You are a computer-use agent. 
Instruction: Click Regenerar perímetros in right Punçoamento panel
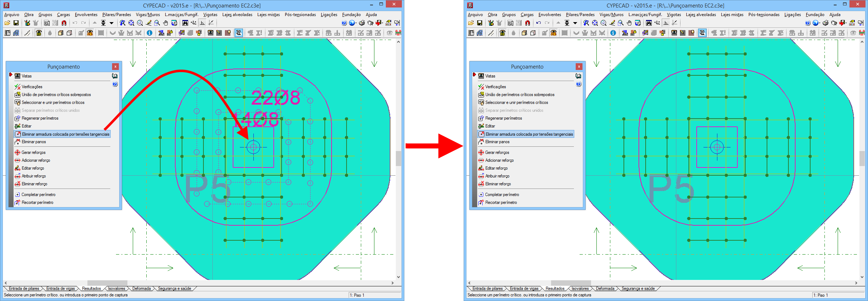pyautogui.click(x=504, y=118)
